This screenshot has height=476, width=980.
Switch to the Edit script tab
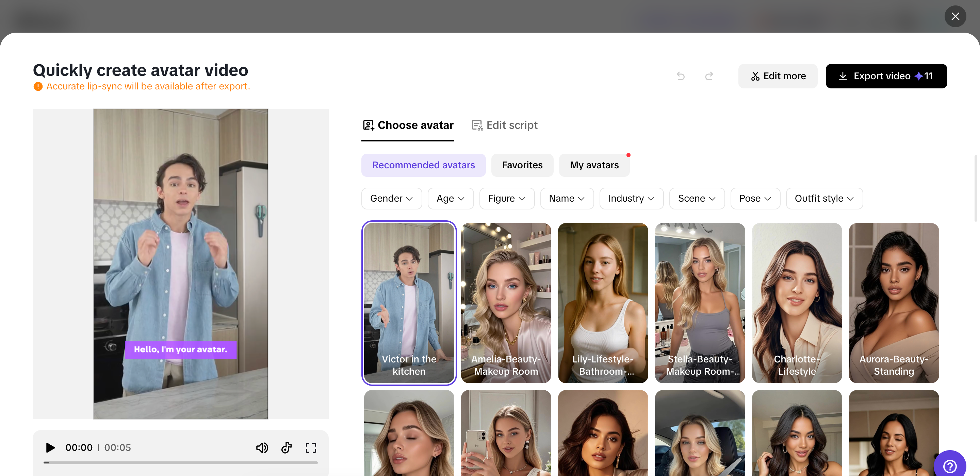click(x=504, y=125)
